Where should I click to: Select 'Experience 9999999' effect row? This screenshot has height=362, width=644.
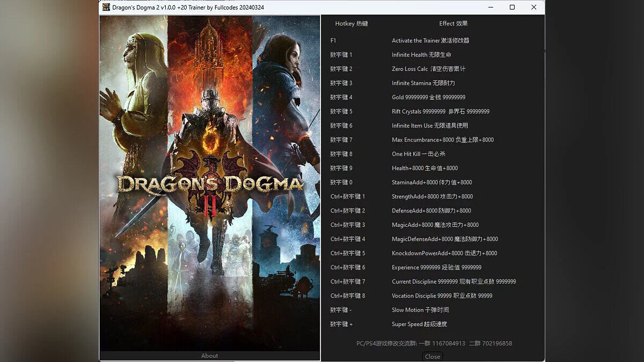[x=436, y=267]
